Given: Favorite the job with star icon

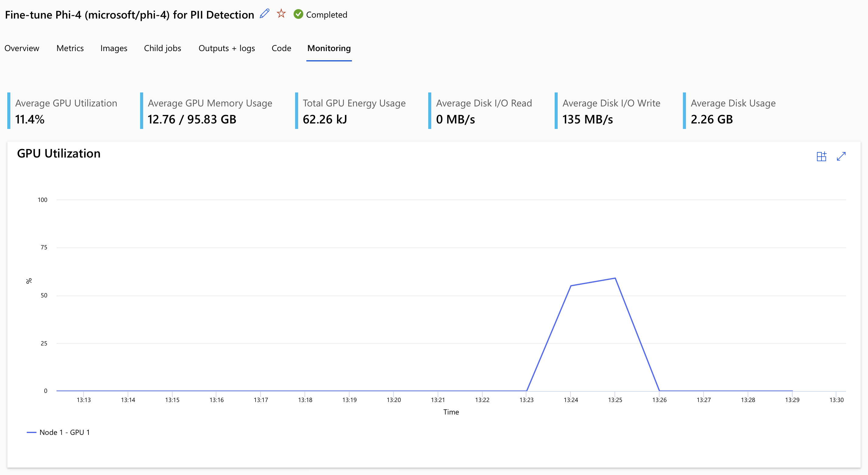Looking at the screenshot, I should click(x=281, y=14).
